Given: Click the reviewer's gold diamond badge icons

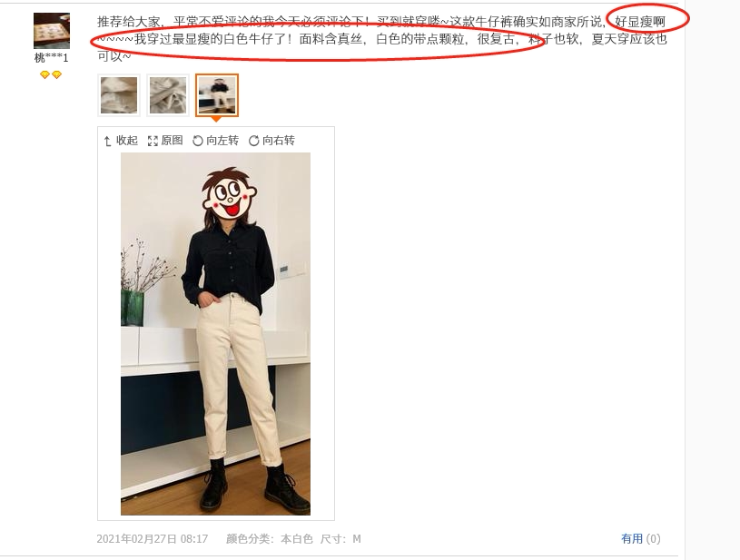Looking at the screenshot, I should 51,74.
